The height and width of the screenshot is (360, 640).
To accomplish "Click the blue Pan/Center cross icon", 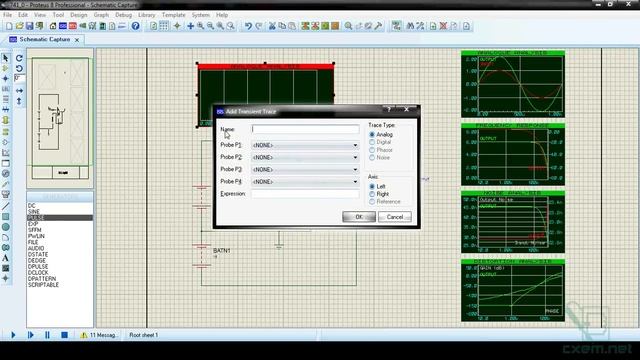I will pos(191,26).
